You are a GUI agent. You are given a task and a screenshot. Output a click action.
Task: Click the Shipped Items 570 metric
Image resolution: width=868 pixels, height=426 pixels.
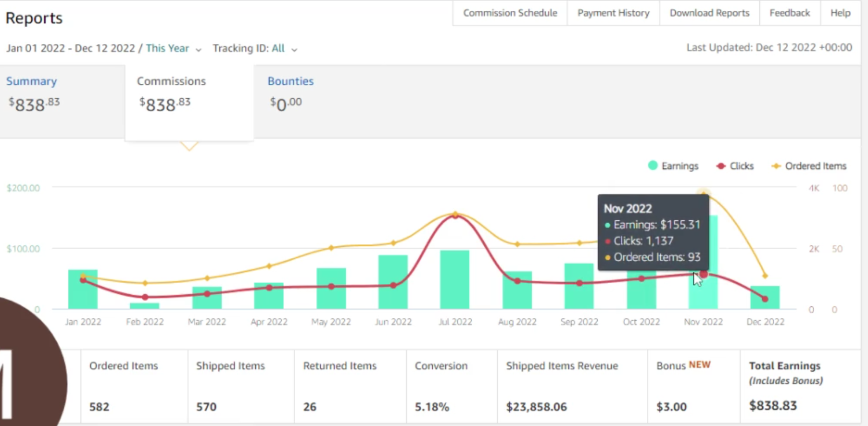(x=241, y=386)
